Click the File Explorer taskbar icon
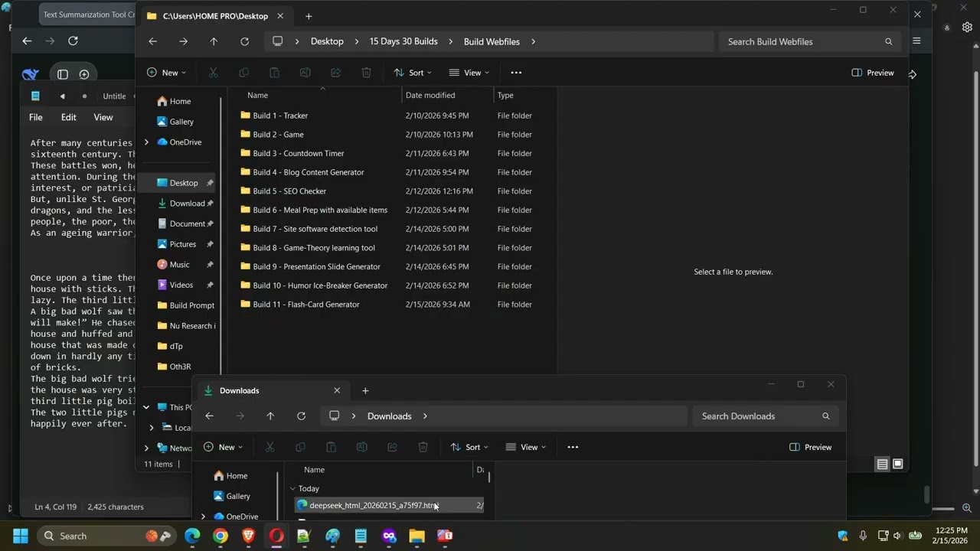The width and height of the screenshot is (980, 551). [416, 536]
